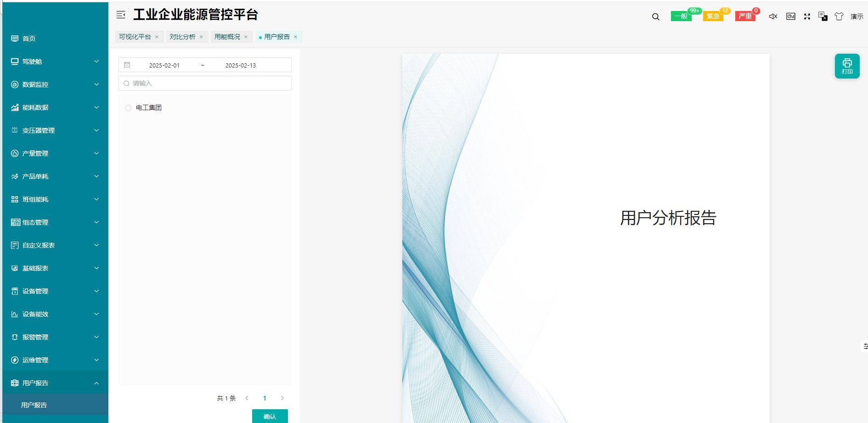
Task: Expand the 驾驶舱 menu chevron
Action: point(96,62)
